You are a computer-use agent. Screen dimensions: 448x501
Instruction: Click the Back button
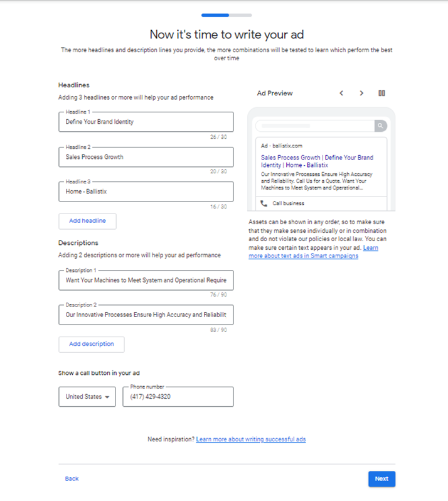pos(72,478)
